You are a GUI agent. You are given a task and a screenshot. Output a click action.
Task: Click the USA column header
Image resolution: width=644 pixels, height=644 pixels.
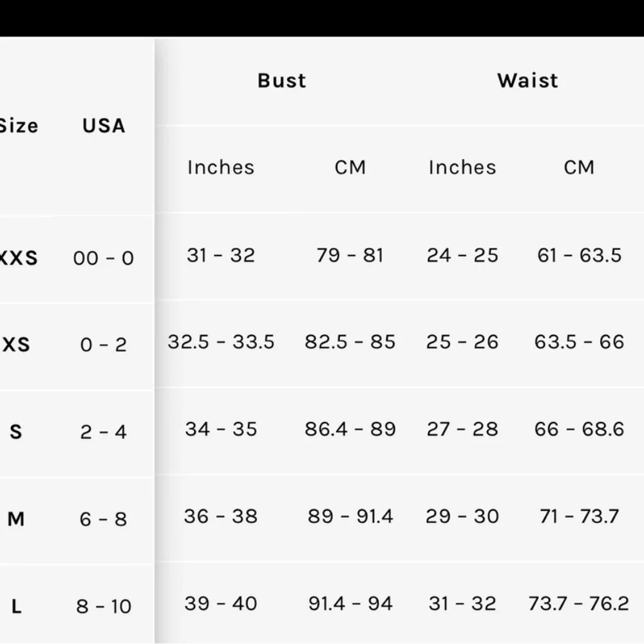[104, 126]
